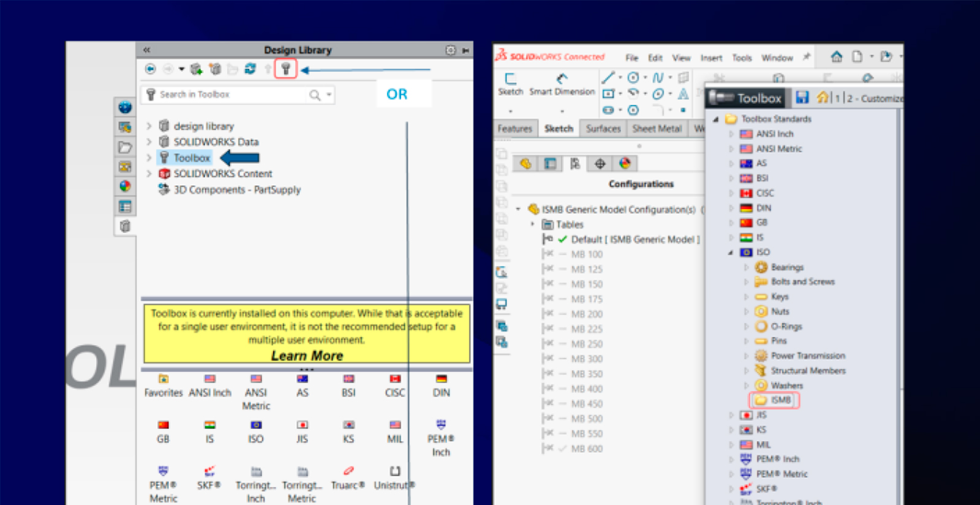
Task: Open the Tools menu
Action: [742, 58]
